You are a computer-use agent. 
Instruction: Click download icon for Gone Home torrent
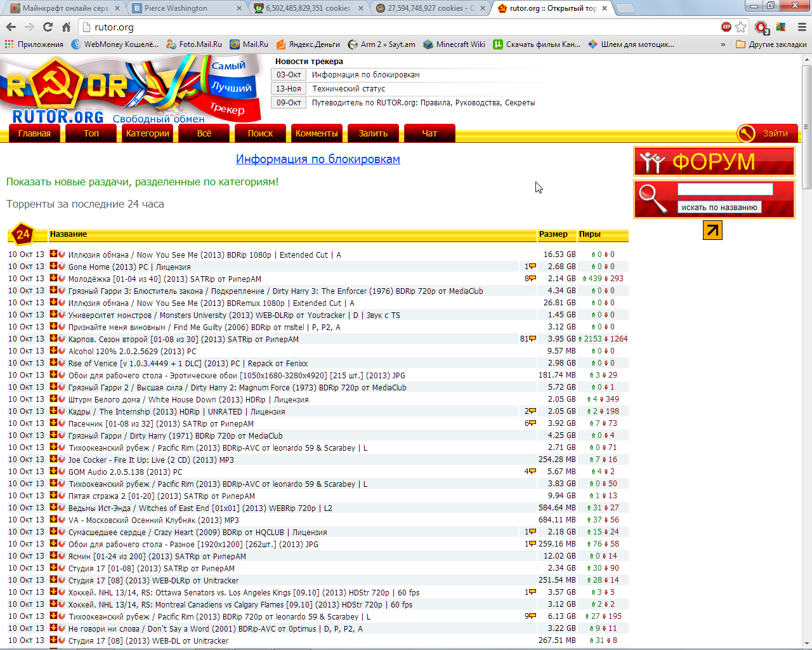54,267
